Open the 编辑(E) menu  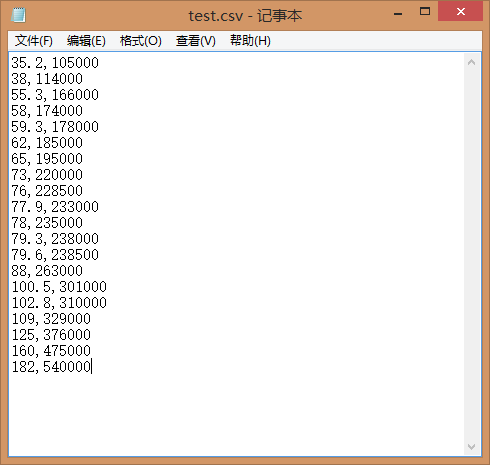click(x=86, y=41)
